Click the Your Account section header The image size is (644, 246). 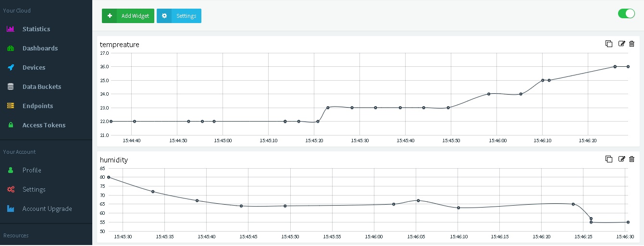[x=19, y=152]
